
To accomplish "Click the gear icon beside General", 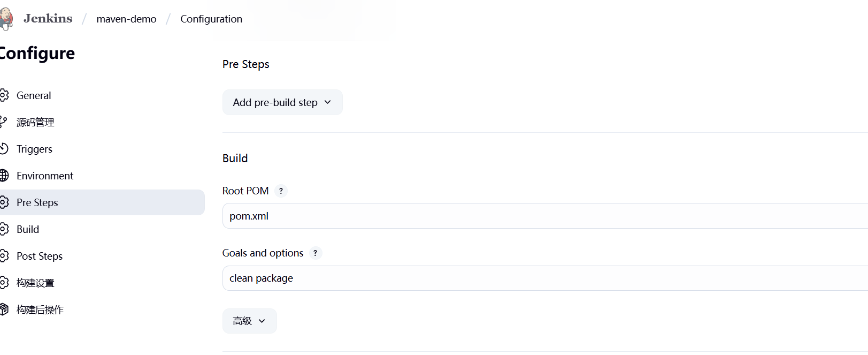I will click(x=4, y=95).
